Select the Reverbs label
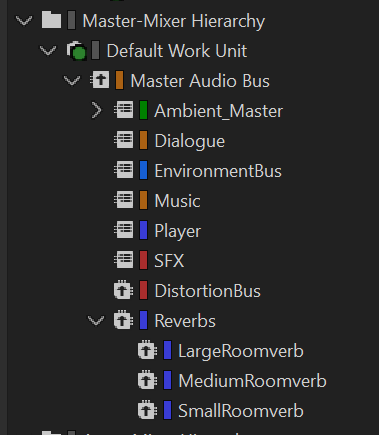Viewport: 379px width, 435px height. (x=185, y=321)
